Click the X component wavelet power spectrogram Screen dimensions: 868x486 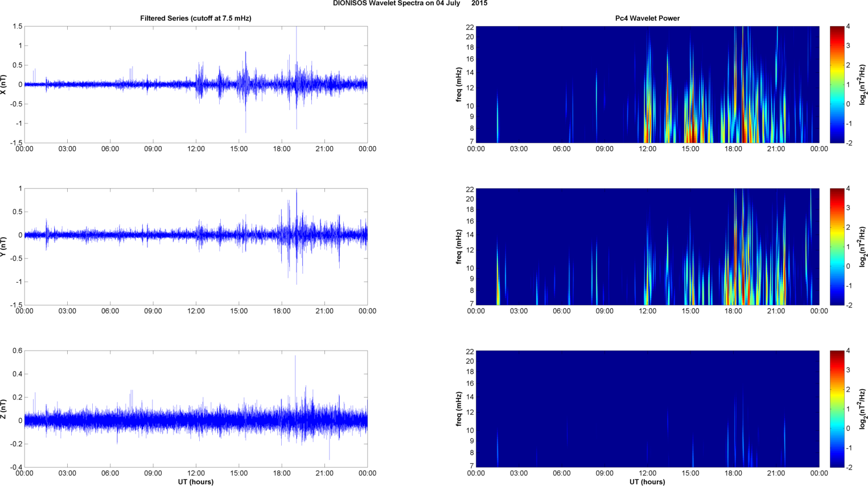pyautogui.click(x=647, y=85)
